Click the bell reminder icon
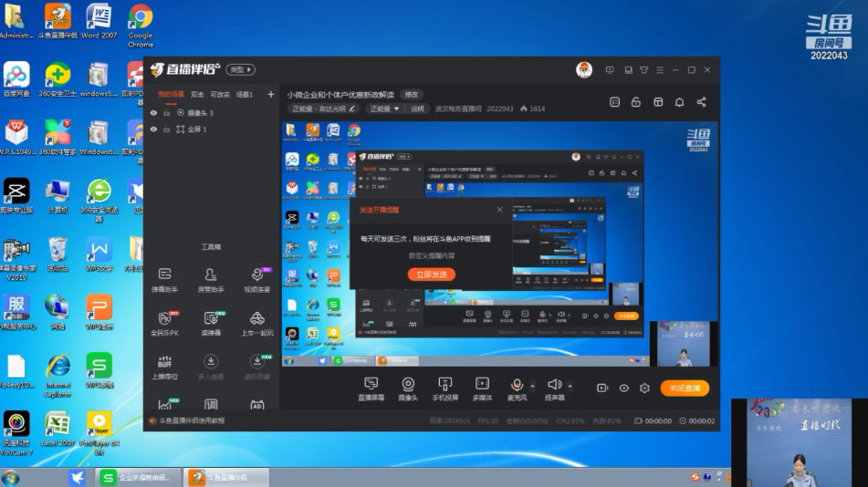 click(679, 102)
